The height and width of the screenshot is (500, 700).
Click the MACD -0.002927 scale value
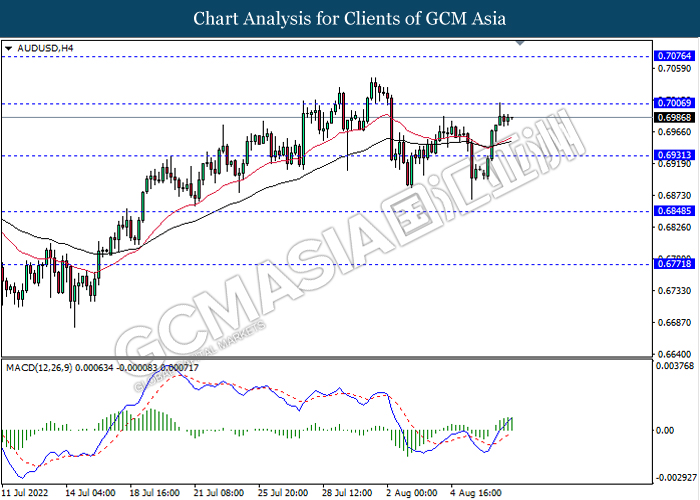[675, 477]
